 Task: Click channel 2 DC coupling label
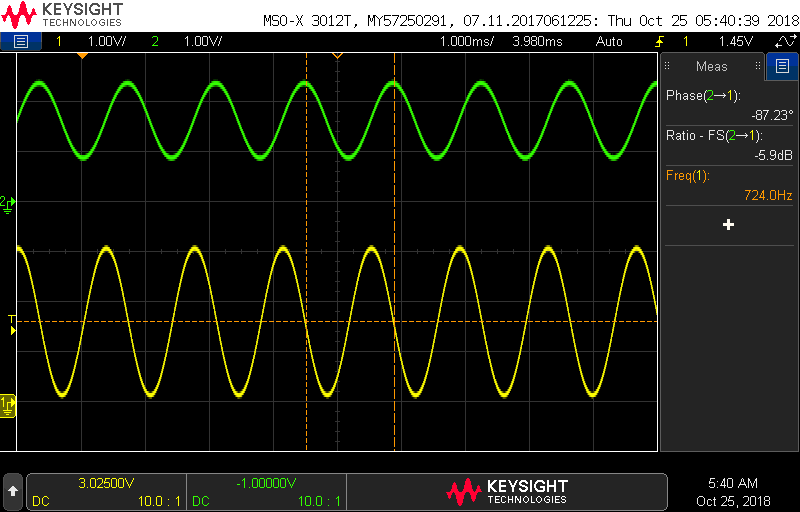click(x=201, y=501)
